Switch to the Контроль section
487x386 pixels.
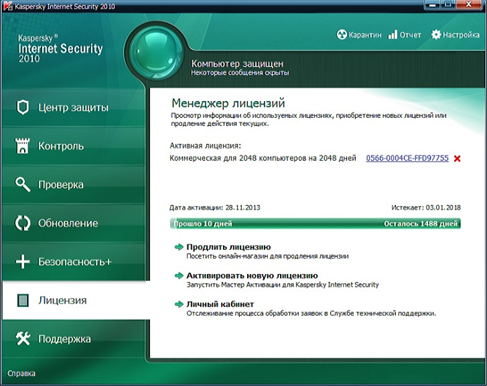coord(74,146)
